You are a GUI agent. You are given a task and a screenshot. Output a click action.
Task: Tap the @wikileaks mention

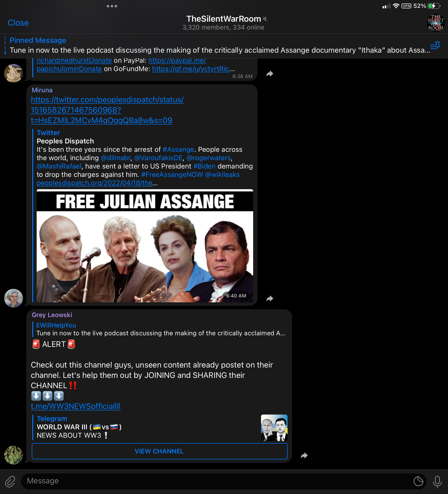tap(222, 175)
